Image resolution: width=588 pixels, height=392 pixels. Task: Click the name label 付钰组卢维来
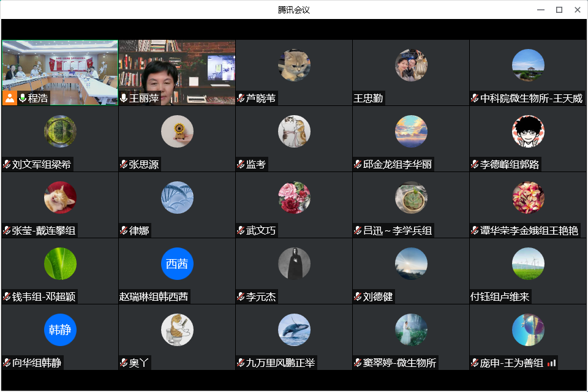[x=500, y=297]
